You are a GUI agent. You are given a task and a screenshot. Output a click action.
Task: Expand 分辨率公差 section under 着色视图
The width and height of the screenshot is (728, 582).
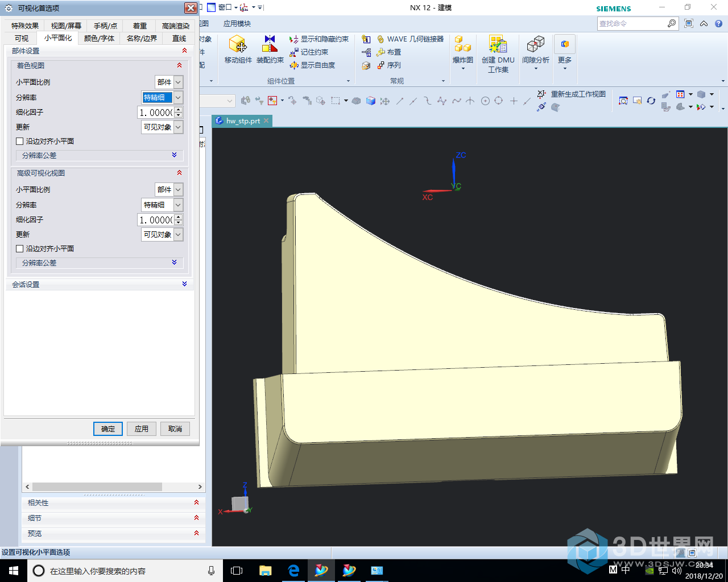[x=100, y=155]
